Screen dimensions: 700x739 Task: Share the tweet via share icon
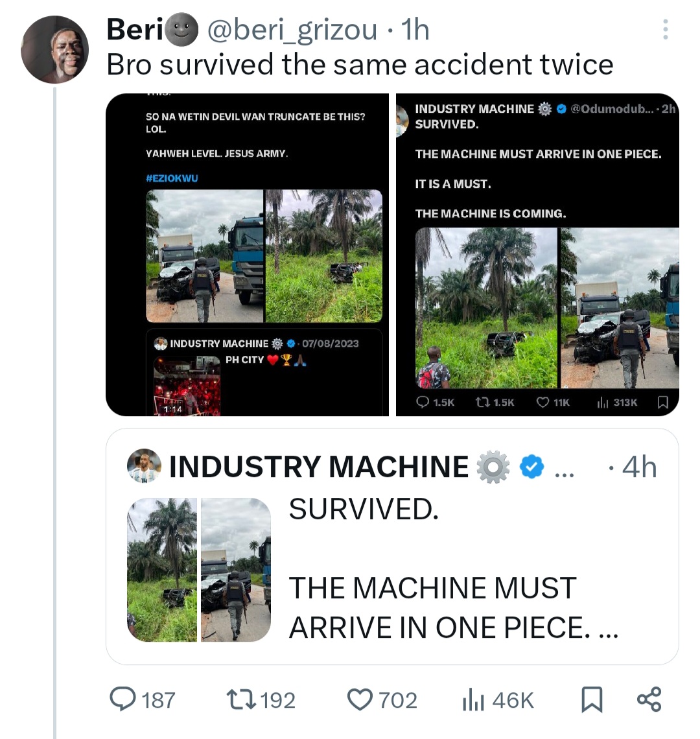click(649, 699)
